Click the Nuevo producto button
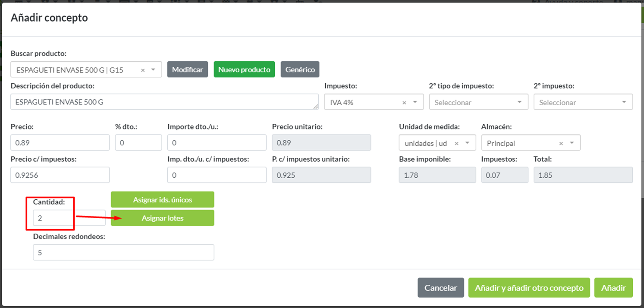Screen dimensions: 644x308 coord(244,69)
